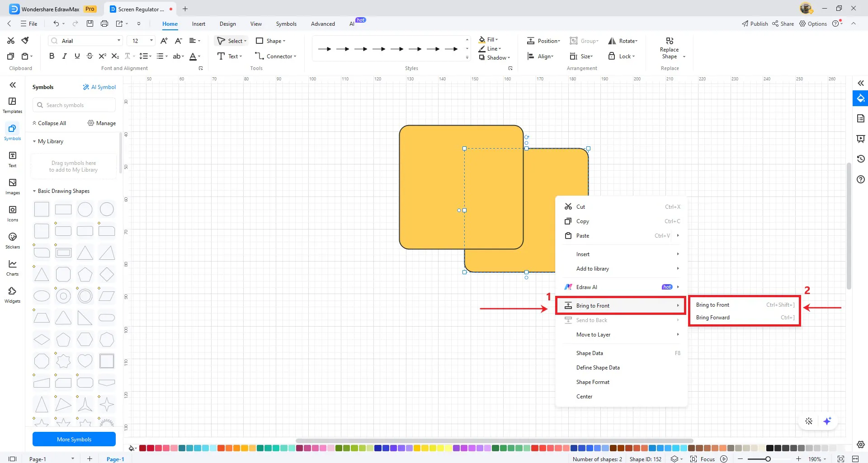
Task: Toggle Bold formatting
Action: (x=52, y=56)
